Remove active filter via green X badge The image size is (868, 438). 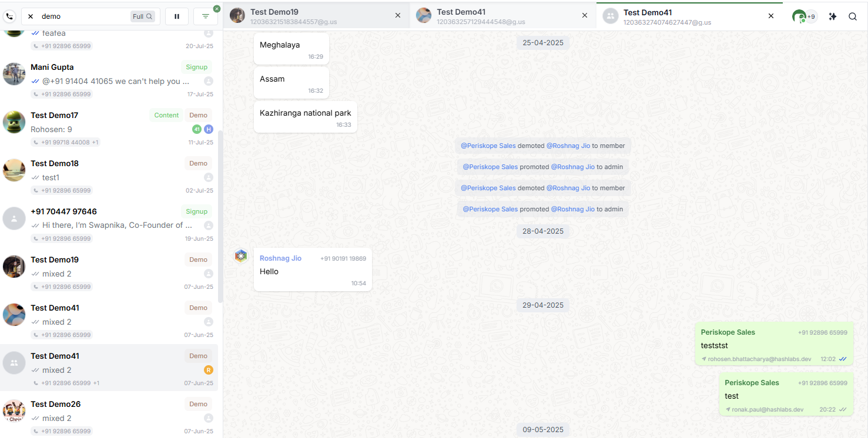(x=217, y=9)
